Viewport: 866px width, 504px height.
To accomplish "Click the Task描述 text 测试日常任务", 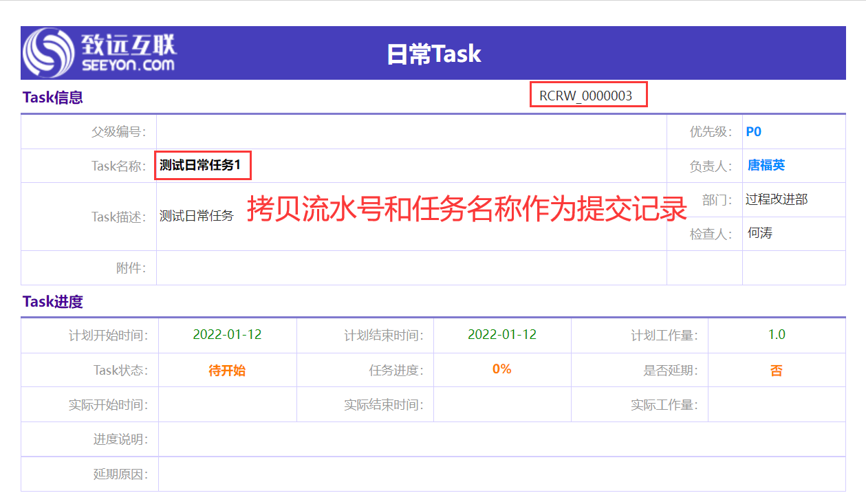I will coord(197,216).
